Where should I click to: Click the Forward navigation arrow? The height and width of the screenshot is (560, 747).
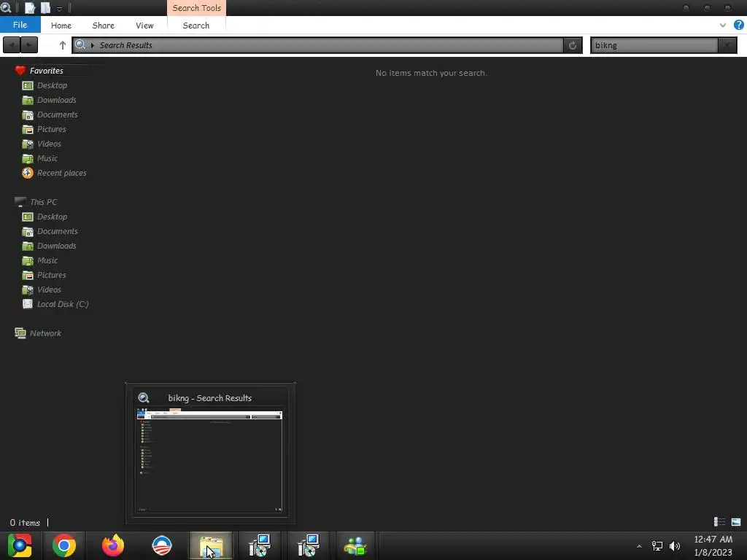(29, 45)
